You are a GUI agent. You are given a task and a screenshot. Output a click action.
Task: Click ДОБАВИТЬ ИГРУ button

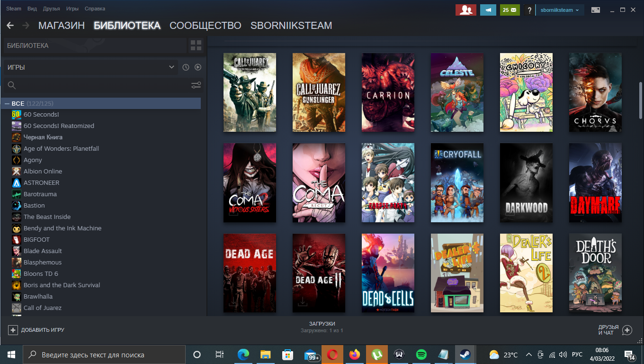(36, 330)
